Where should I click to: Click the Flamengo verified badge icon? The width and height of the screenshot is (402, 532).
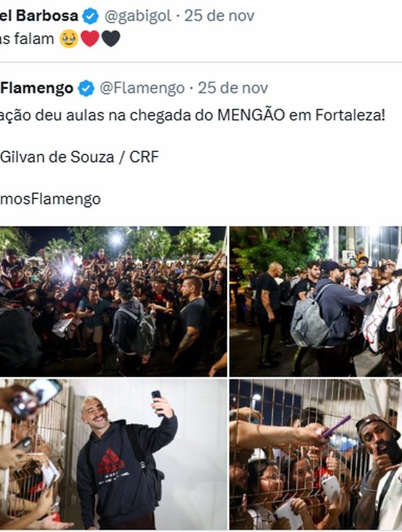(x=86, y=88)
